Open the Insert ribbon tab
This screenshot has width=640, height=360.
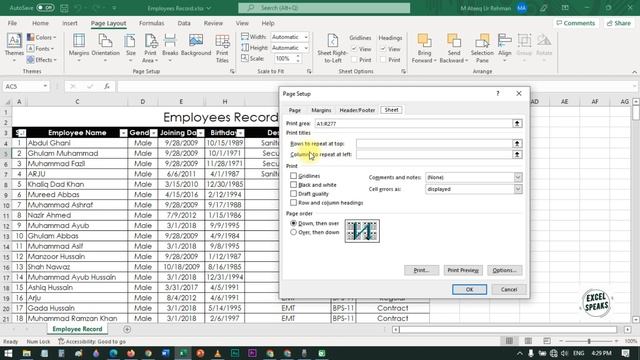70,23
